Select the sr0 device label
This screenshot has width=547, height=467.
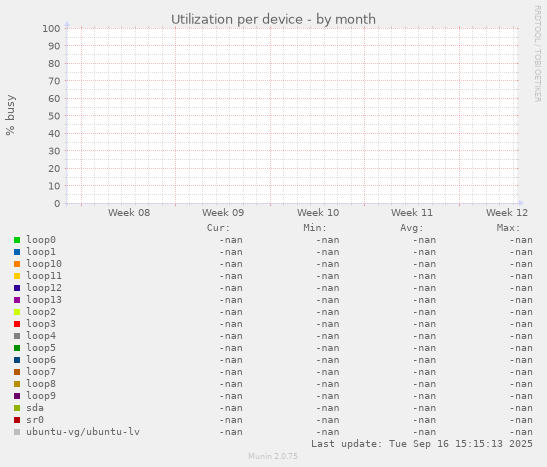coord(35,420)
